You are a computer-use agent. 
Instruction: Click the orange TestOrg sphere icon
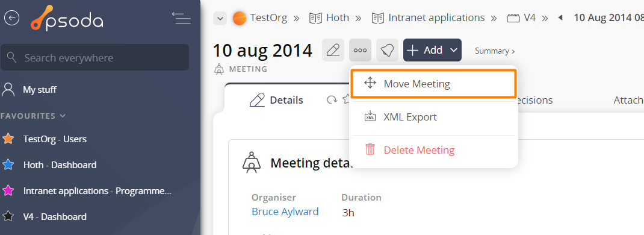pyautogui.click(x=240, y=18)
